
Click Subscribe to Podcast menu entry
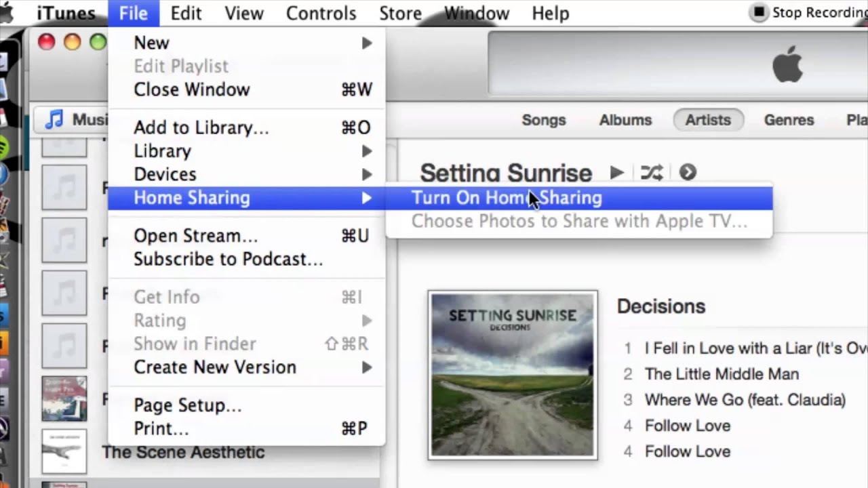point(228,260)
